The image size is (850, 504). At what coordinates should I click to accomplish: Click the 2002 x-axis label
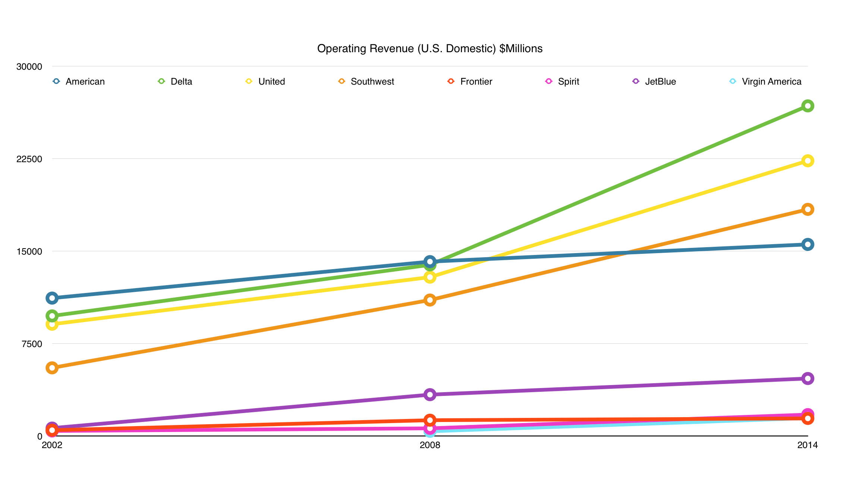coord(52,445)
